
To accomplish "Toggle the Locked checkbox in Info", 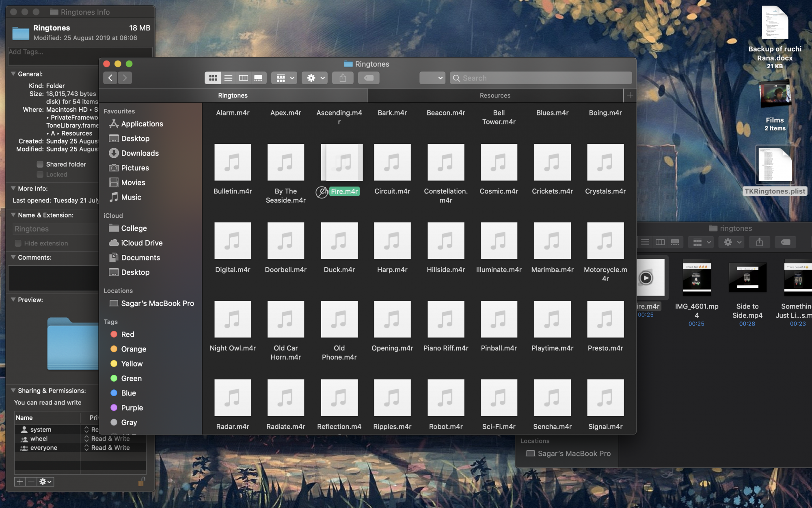I will (x=40, y=174).
